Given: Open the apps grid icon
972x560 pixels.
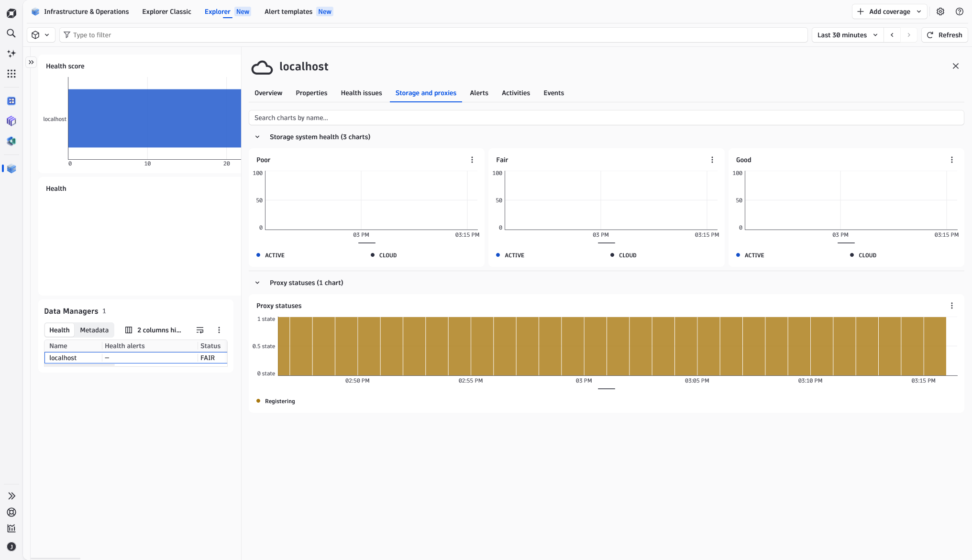Looking at the screenshot, I should pos(11,74).
